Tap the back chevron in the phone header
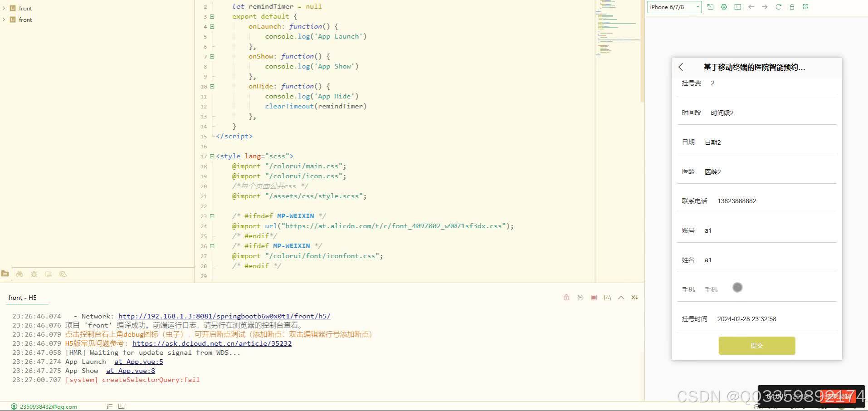868x411 pixels. pyautogui.click(x=681, y=67)
